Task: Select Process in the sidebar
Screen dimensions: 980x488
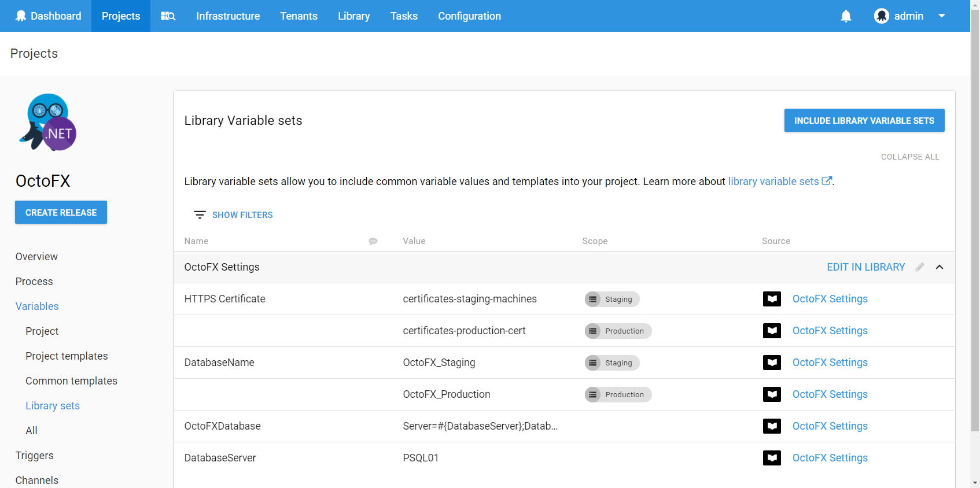Action: pyautogui.click(x=34, y=282)
